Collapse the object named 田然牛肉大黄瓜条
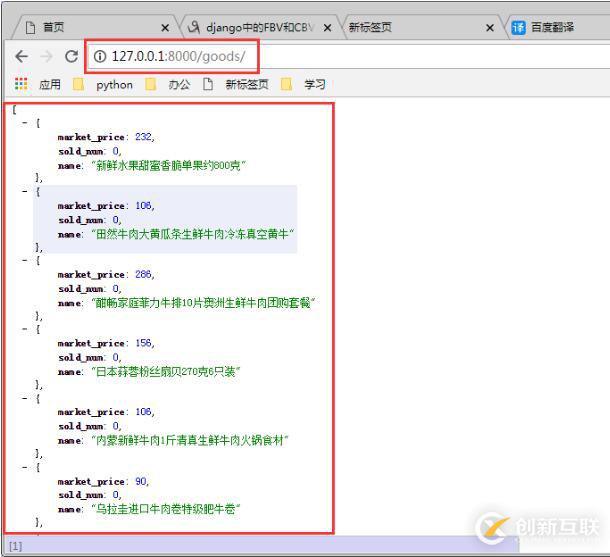This screenshot has height=557, width=610. pyautogui.click(x=25, y=191)
